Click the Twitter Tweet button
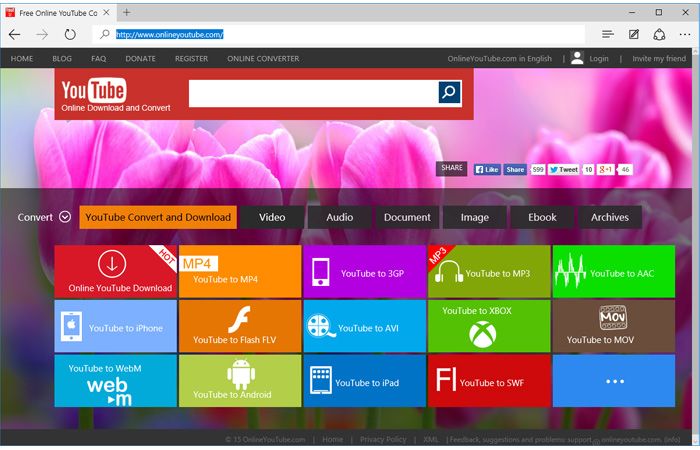 (564, 170)
